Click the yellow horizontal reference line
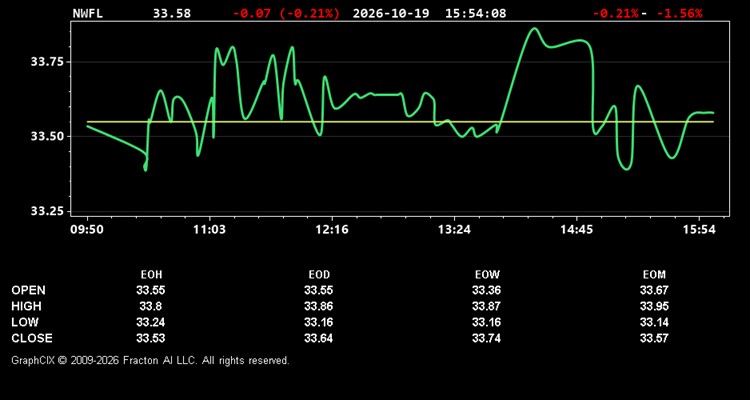 coord(400,122)
